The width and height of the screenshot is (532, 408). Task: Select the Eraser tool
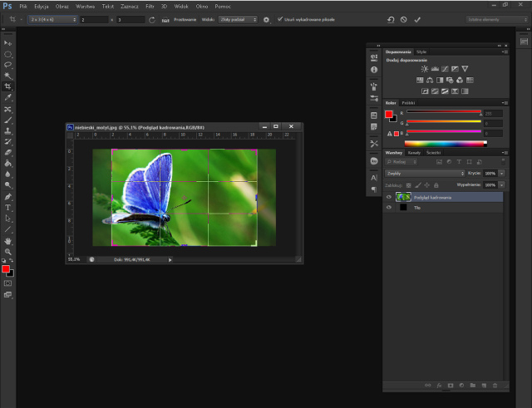coord(7,153)
